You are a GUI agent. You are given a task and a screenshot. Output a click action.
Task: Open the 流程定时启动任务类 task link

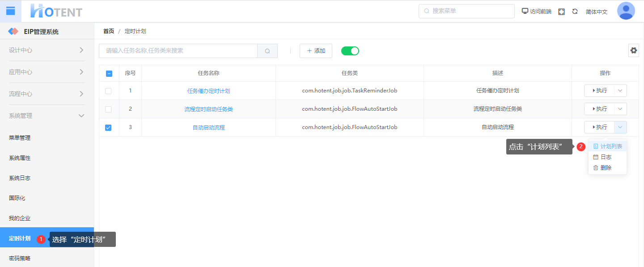tap(208, 109)
